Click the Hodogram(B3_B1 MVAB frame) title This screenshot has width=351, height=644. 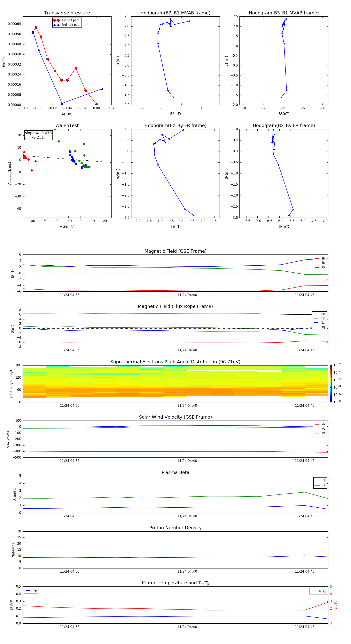pyautogui.click(x=284, y=13)
